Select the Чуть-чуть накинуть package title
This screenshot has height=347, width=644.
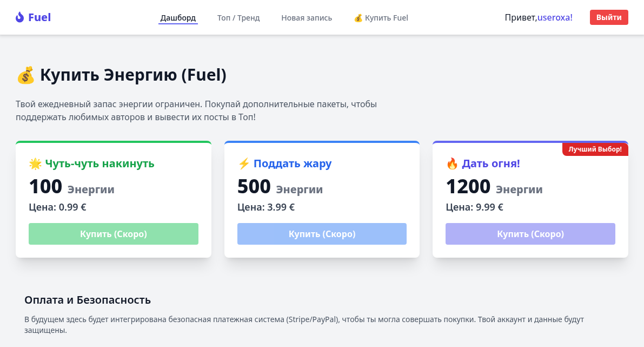(100, 163)
